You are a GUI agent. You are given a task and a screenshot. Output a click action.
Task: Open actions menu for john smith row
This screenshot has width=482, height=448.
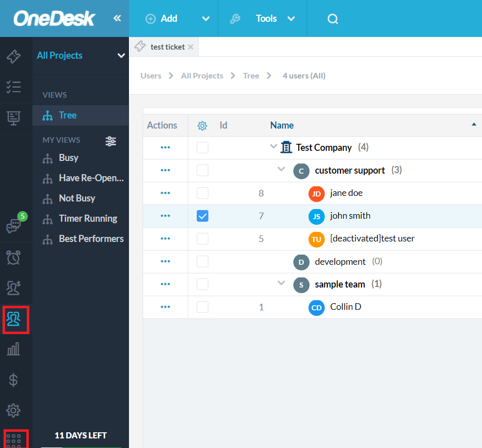[165, 216]
